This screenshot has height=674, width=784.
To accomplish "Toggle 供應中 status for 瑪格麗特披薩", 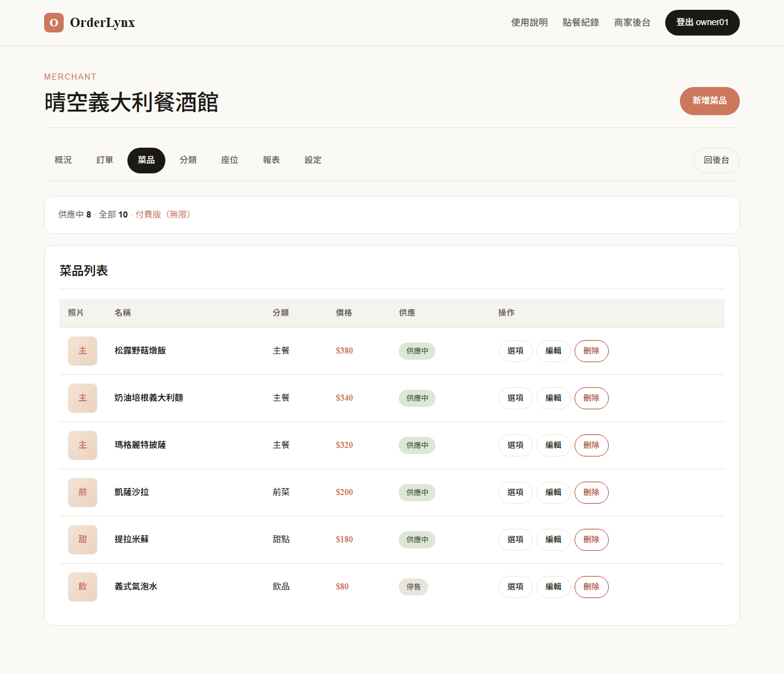I will point(417,445).
